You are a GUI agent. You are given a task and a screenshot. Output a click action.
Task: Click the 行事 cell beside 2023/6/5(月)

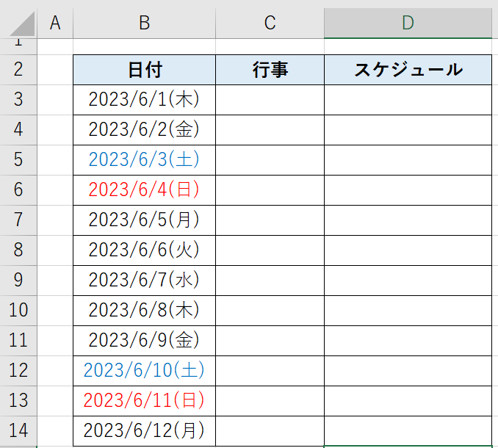[270, 220]
